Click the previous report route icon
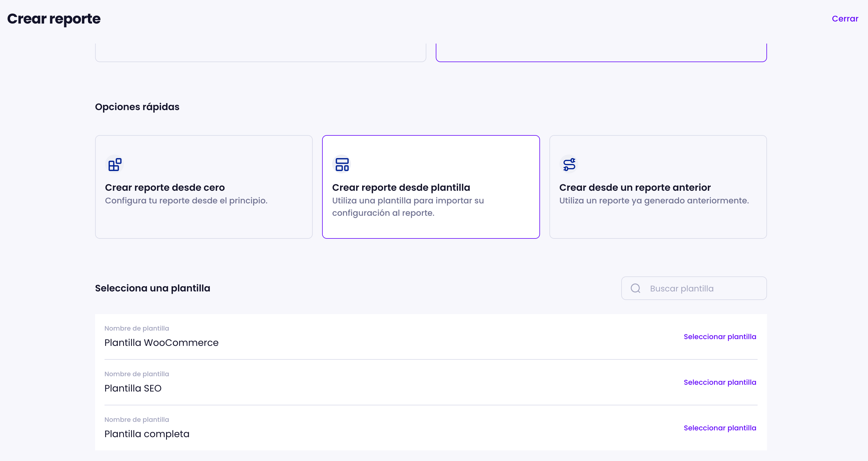Viewport: 868px width, 461px height. [569, 165]
